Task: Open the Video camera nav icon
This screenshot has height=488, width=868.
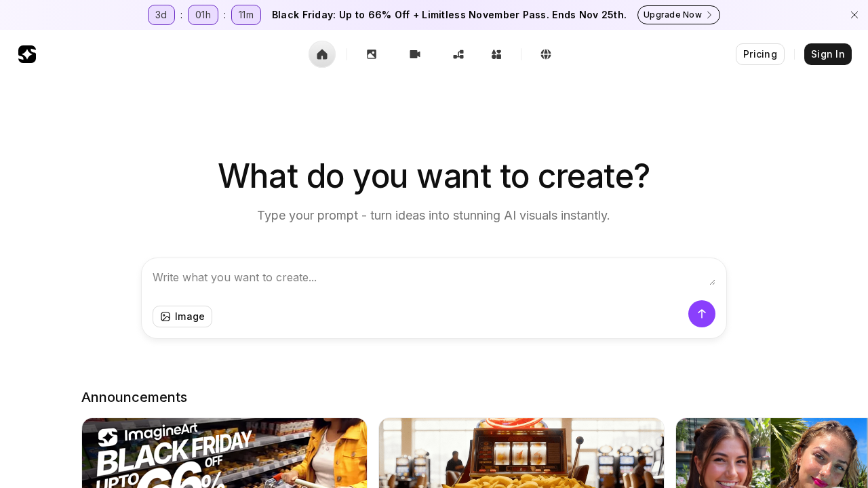Action: coord(415,54)
